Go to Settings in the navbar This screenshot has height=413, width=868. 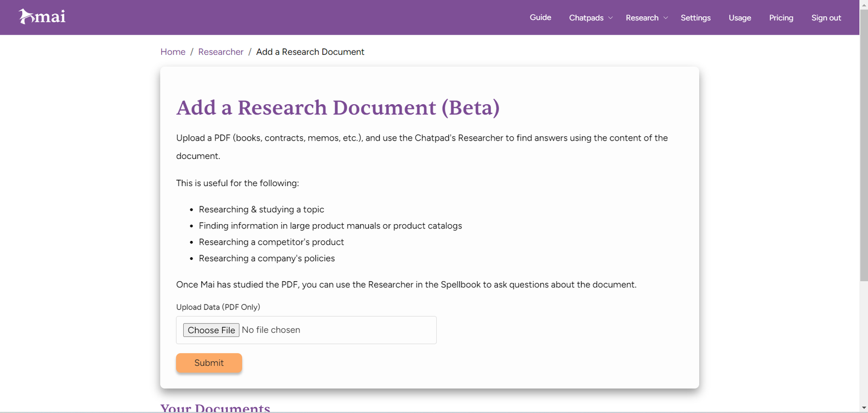(x=695, y=18)
